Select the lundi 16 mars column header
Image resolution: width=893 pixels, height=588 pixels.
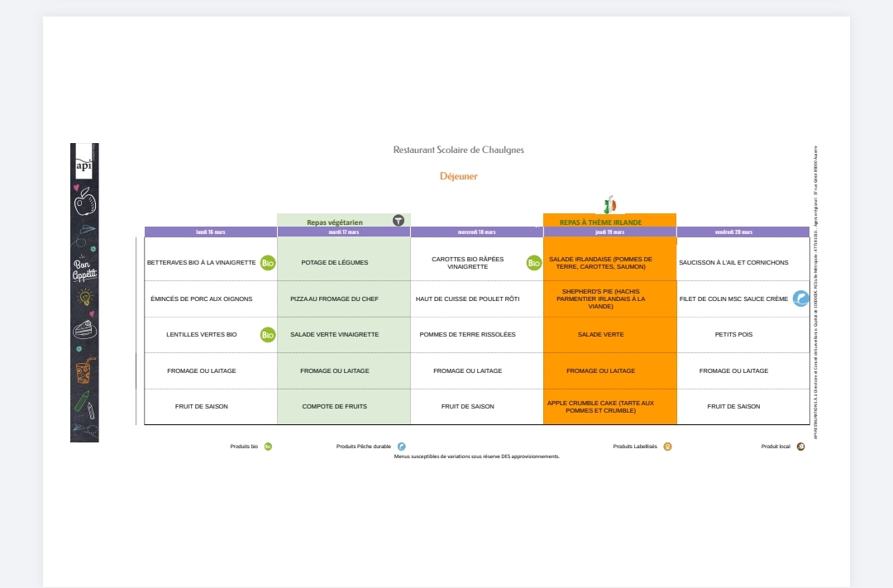(211, 232)
